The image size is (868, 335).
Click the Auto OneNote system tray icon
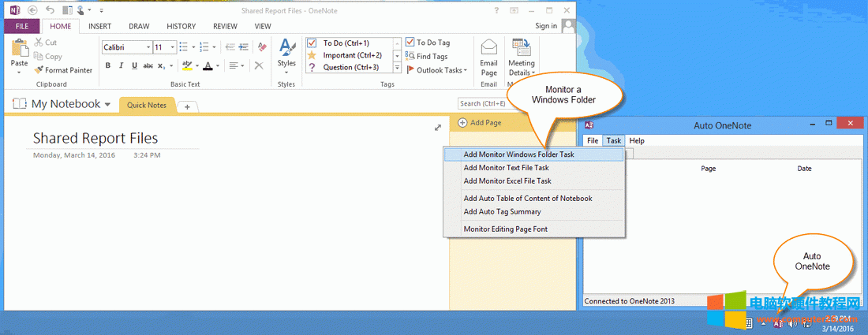pos(778,322)
